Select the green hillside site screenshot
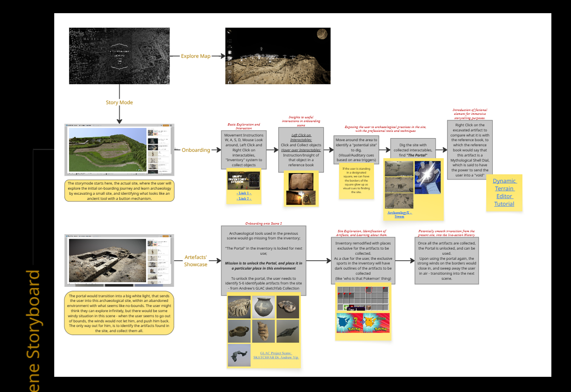Image resolution: width=571 pixels, height=392 pixels. click(x=119, y=150)
